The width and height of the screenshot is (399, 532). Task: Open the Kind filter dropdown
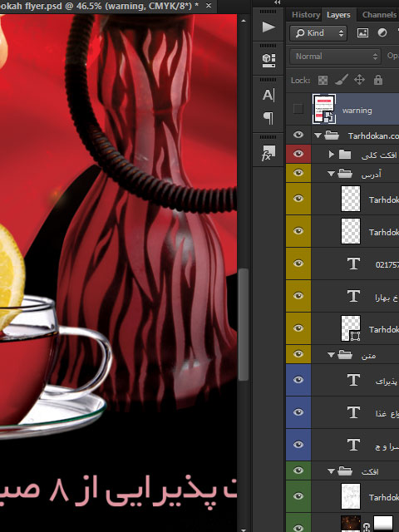(x=318, y=33)
